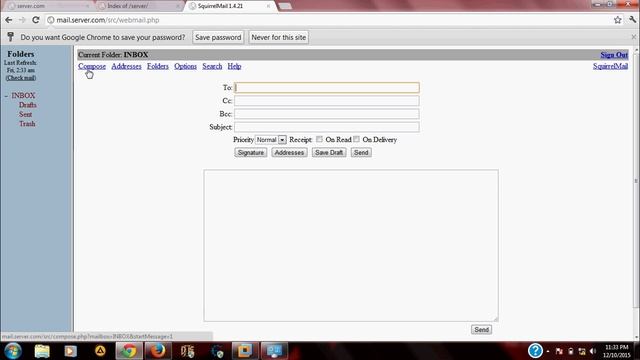Click the blue help question mark icon
Screen dimensions: 640x360
tap(535, 351)
